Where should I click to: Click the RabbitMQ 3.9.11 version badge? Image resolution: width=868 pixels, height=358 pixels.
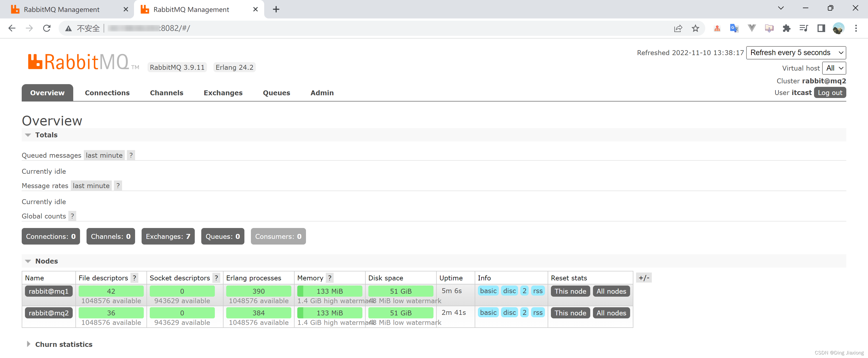coord(177,67)
